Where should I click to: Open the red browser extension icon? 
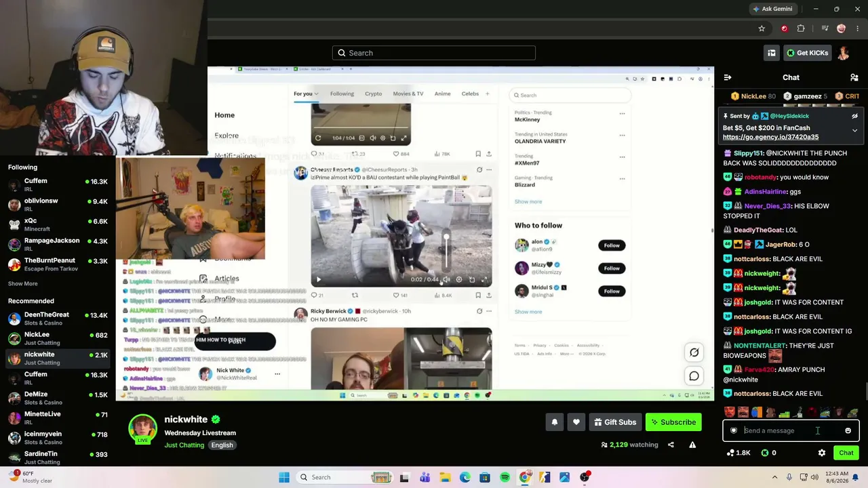pos(785,28)
